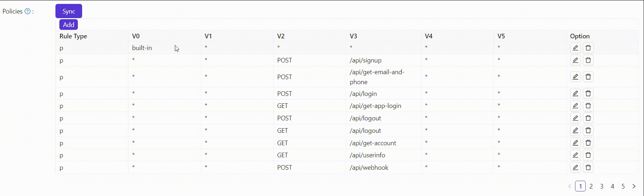
Task: Edit the /api/get-email-and-phone policy
Action: click(575, 77)
